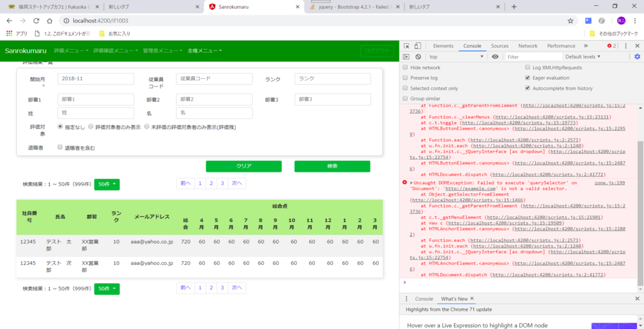
Task: Open the browser home page icon
Action: click(49, 21)
